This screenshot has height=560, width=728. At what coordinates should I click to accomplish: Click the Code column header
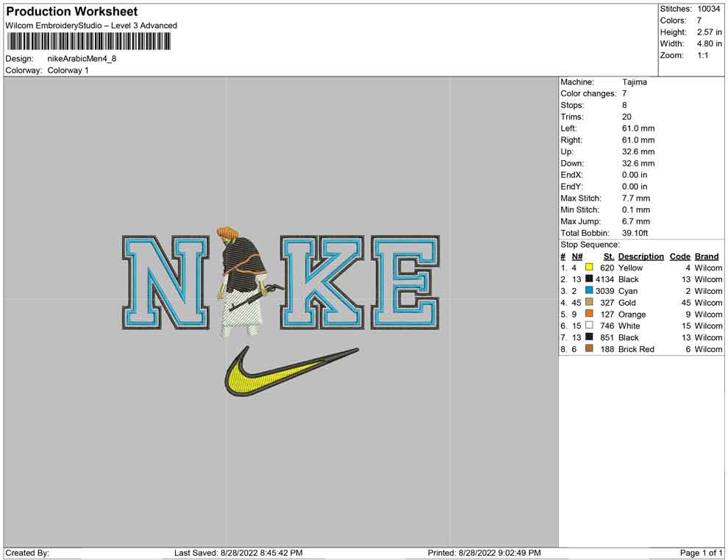(679, 256)
